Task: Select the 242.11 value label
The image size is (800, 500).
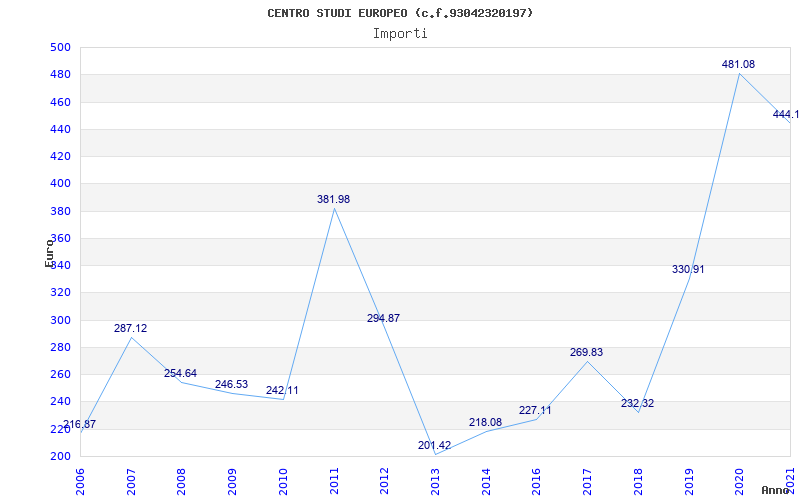Action: (282, 390)
